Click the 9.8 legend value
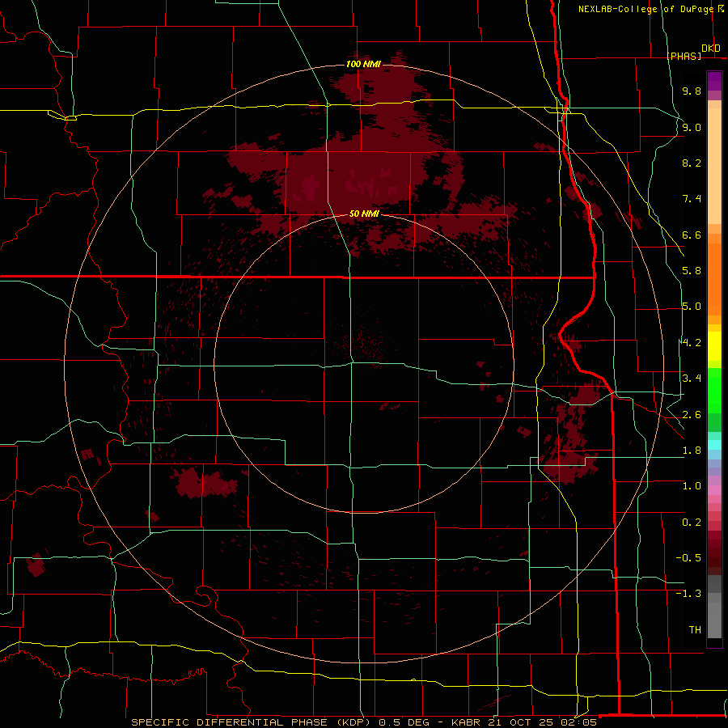 click(692, 91)
